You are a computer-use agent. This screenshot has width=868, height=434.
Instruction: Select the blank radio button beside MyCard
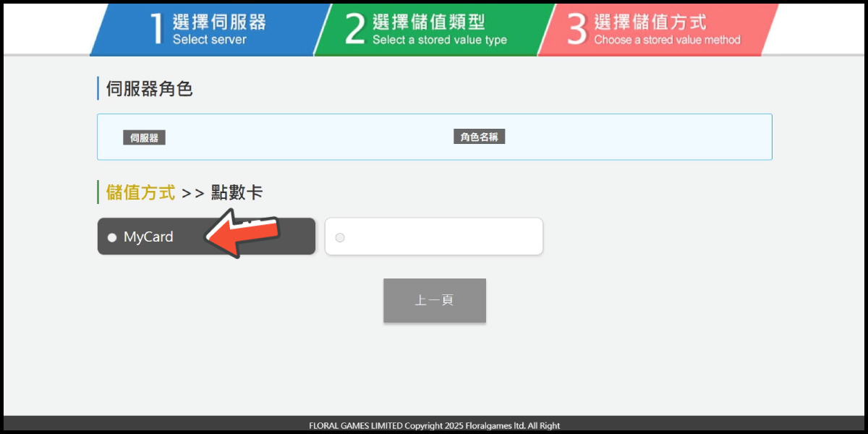click(x=340, y=237)
